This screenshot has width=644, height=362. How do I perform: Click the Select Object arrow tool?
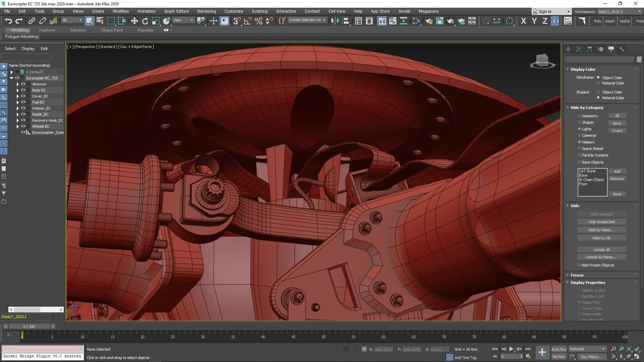(89, 21)
